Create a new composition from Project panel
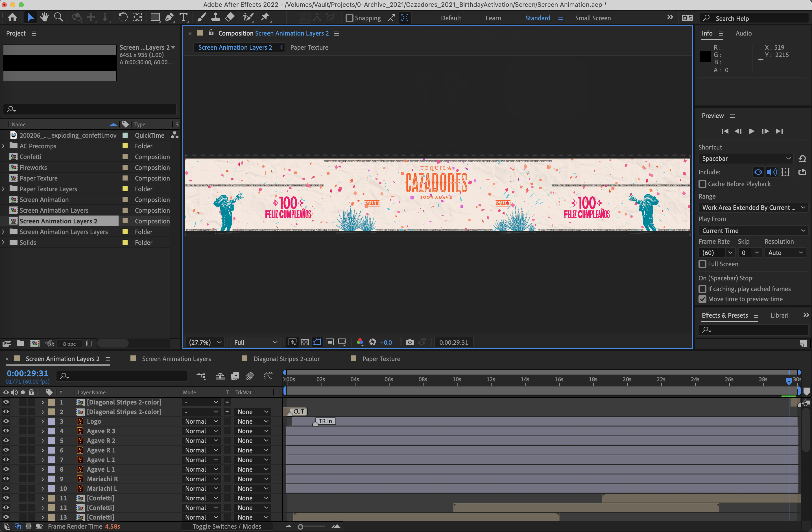 pos(34,344)
